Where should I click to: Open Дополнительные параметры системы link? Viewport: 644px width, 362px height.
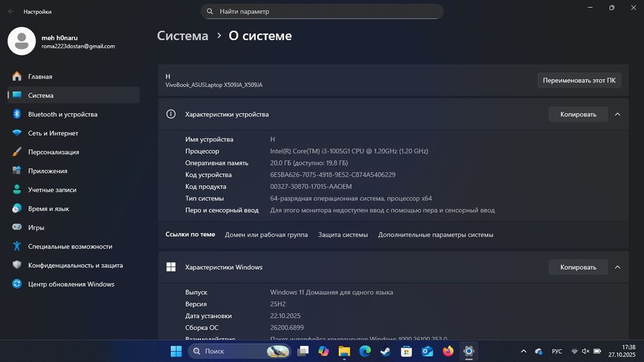click(x=436, y=234)
